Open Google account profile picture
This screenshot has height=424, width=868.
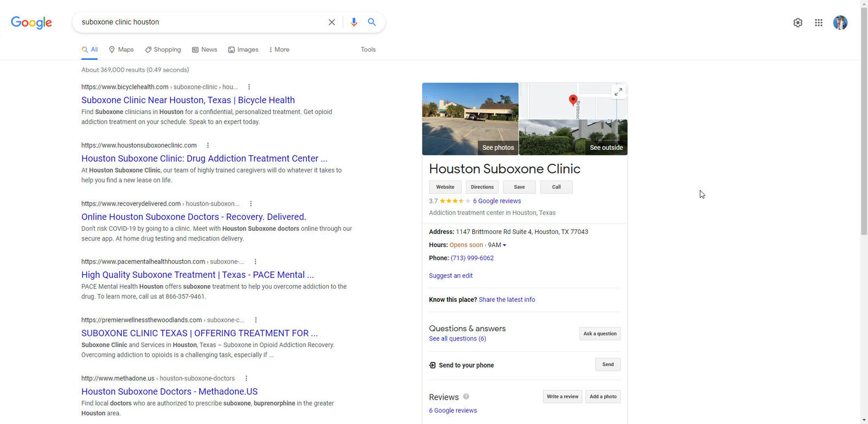(x=840, y=23)
